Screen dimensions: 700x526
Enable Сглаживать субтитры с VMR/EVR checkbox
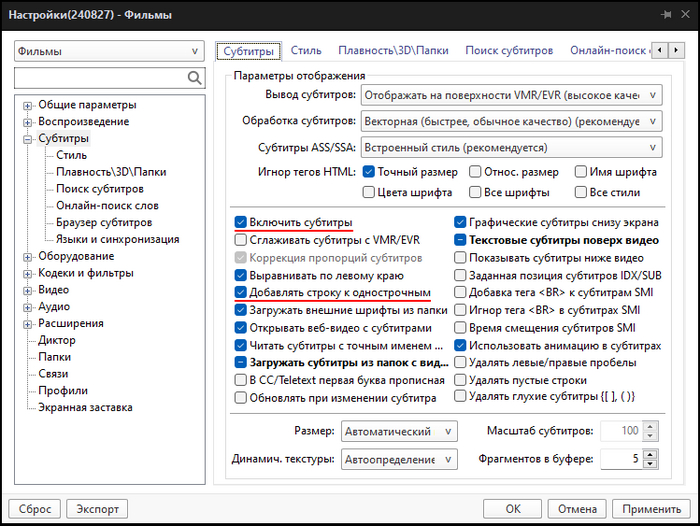pos(241,240)
